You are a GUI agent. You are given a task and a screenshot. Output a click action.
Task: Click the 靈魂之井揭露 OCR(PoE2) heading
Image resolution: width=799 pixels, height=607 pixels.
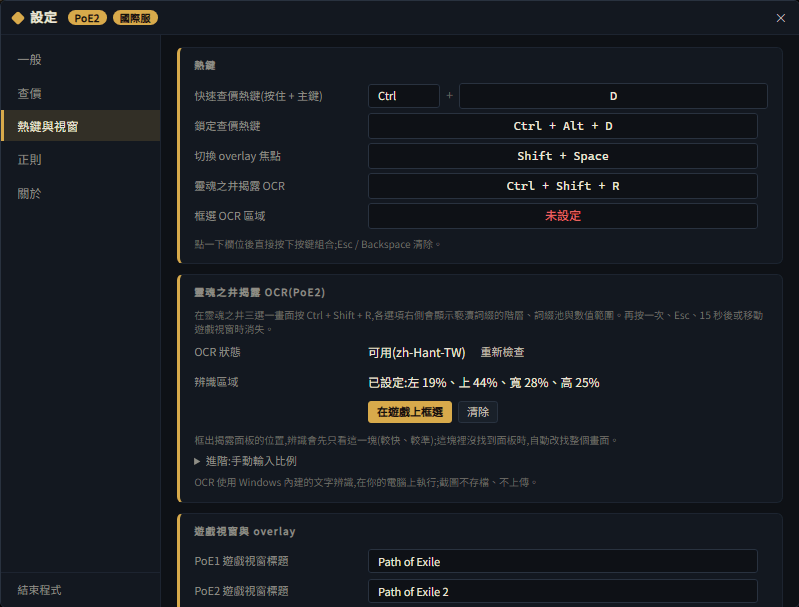point(259,292)
